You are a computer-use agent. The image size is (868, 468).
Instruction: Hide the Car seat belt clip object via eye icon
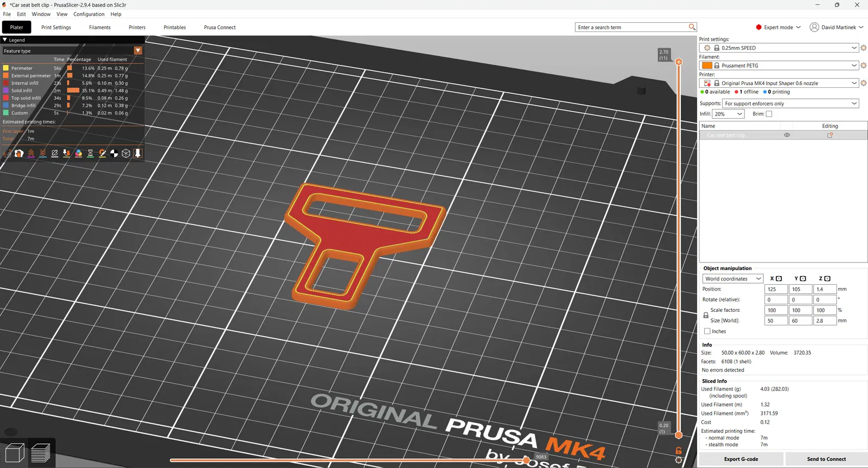[x=787, y=135]
